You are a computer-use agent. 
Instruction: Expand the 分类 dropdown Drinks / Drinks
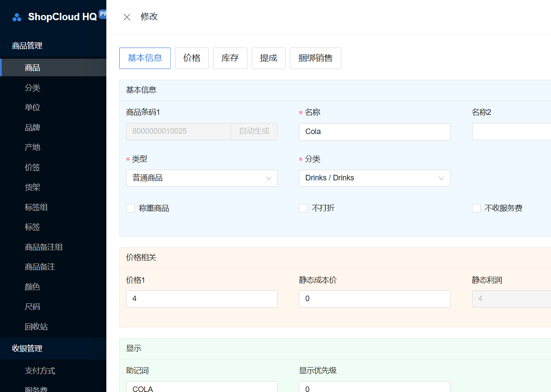[x=374, y=178]
